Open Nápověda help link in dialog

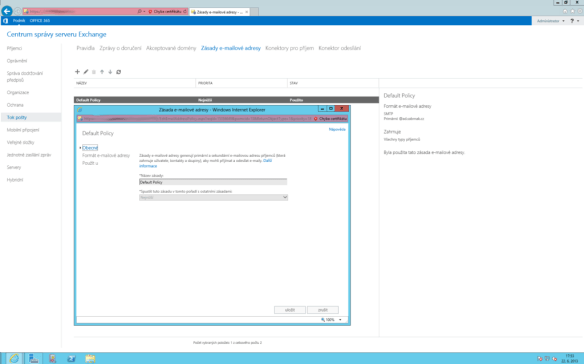point(337,129)
